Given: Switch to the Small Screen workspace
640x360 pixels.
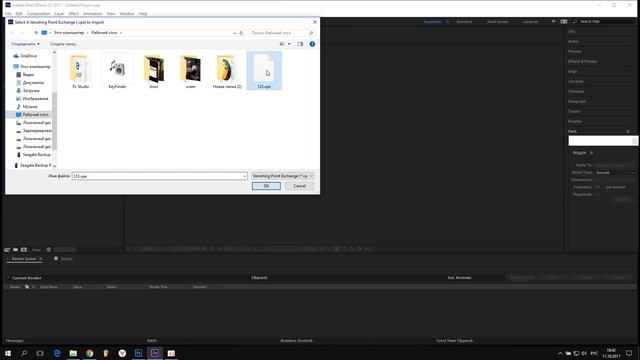Looking at the screenshot, I should click(x=497, y=22).
